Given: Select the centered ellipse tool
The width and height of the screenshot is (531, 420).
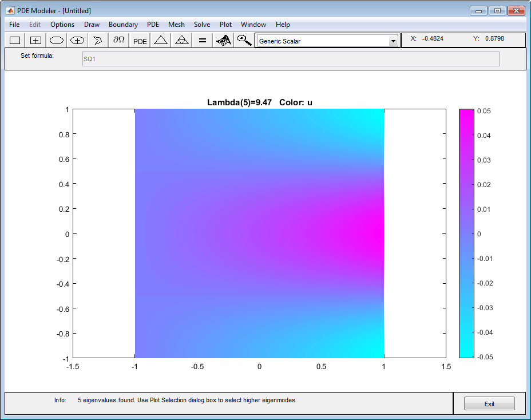Looking at the screenshot, I should 77,41.
